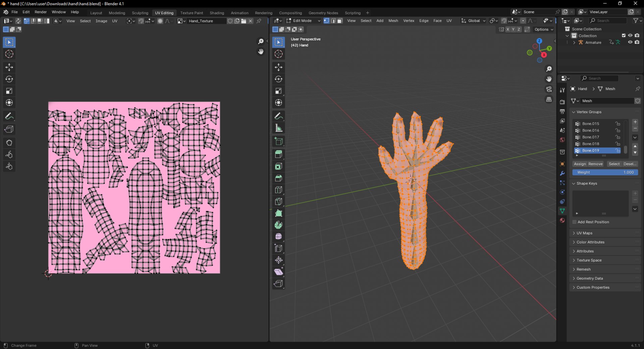This screenshot has width=644, height=349.
Task: Activate the Loop Cut tool
Action: pos(278,190)
